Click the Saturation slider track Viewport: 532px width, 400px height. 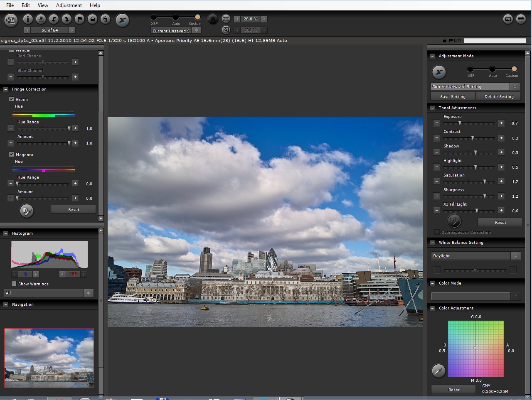pyautogui.click(x=469, y=182)
